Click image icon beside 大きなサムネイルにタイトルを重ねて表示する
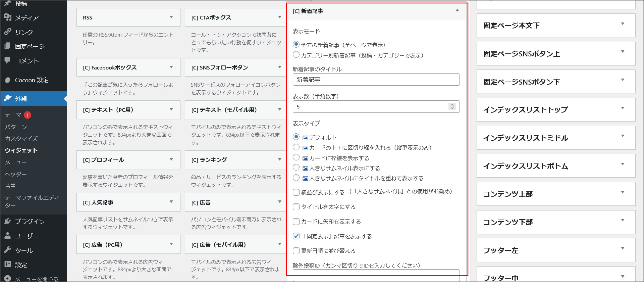This screenshot has width=644, height=282. (x=305, y=178)
